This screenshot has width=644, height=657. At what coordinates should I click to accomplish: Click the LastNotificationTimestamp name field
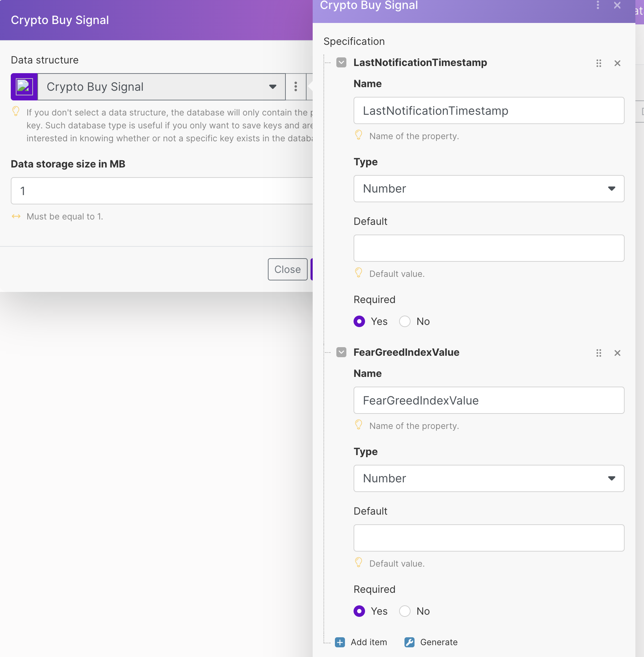coord(489,111)
